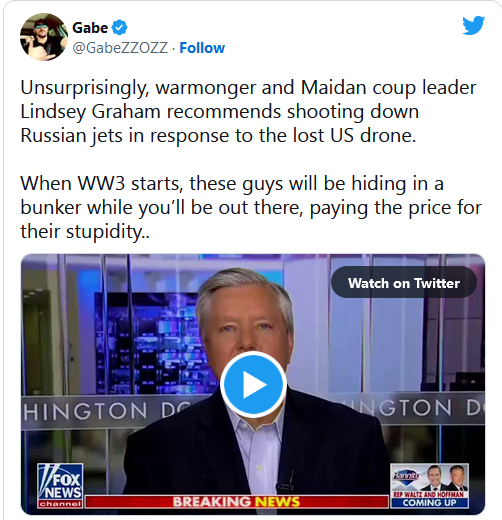Click the Twitter bird logo
Viewport: 502px width, 520px height.
(473, 25)
